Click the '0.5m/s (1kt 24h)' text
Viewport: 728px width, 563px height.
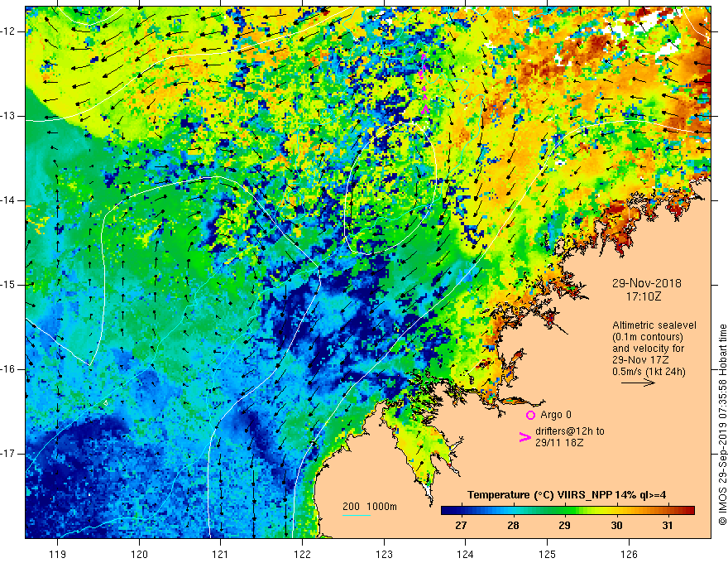649,372
